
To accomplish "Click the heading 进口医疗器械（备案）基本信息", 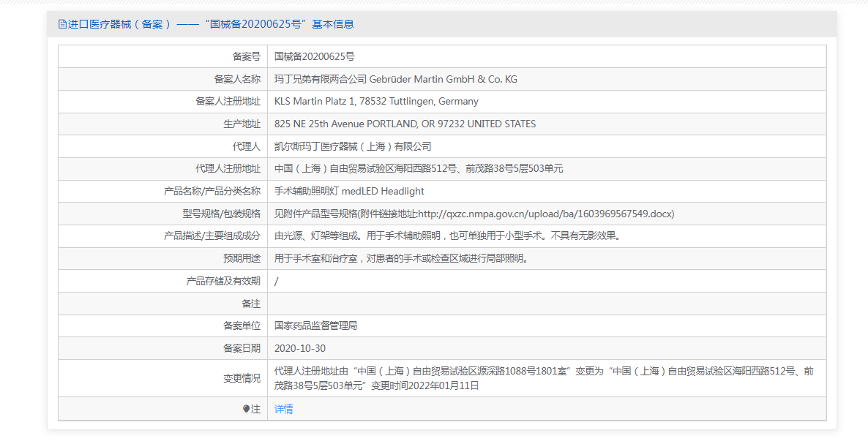I will (x=210, y=24).
